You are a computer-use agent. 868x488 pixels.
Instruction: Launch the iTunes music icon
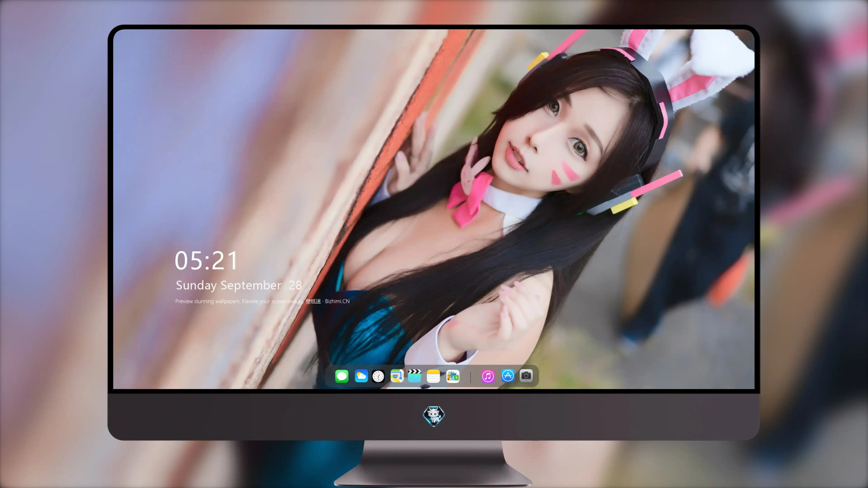pos(488,376)
